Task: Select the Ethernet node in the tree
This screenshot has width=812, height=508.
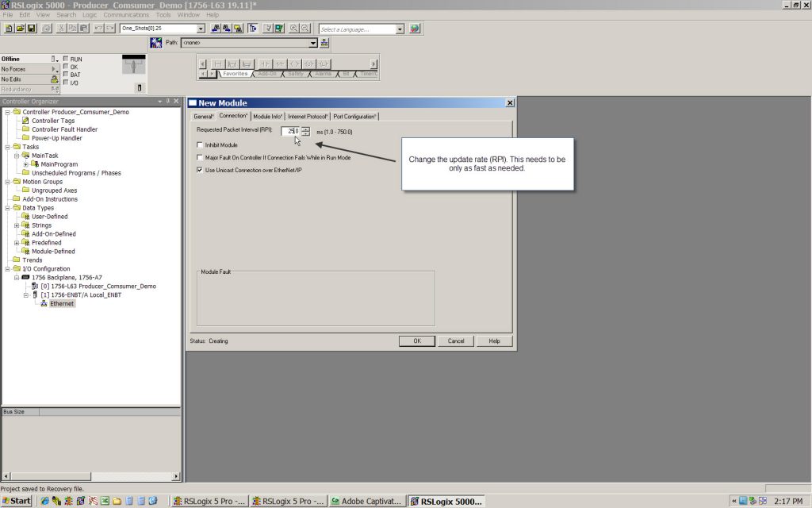Action: coord(62,304)
